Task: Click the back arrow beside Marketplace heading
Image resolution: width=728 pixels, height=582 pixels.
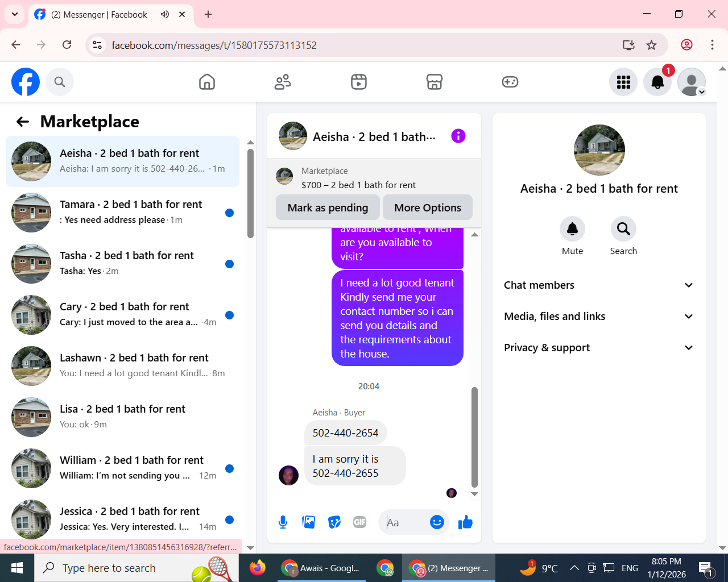Action: (x=23, y=122)
